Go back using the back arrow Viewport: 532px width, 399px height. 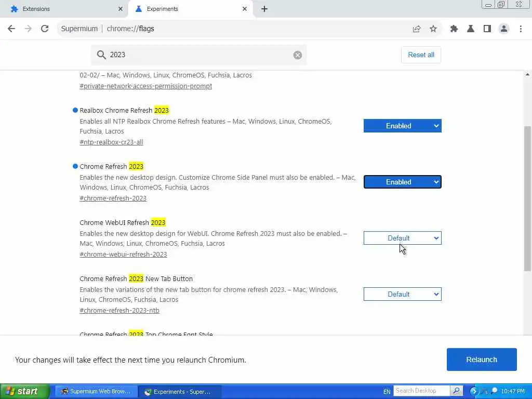coord(11,29)
